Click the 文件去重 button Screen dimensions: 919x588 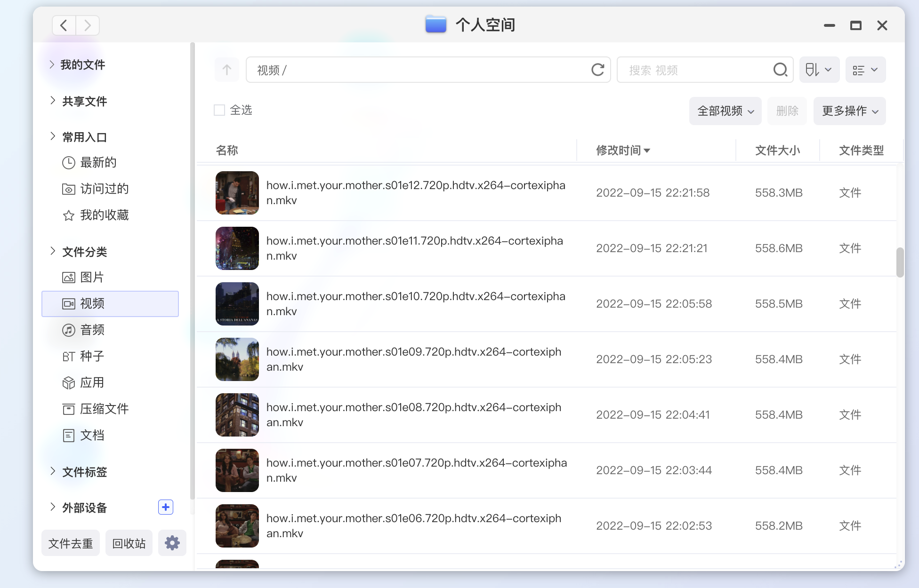pos(71,543)
